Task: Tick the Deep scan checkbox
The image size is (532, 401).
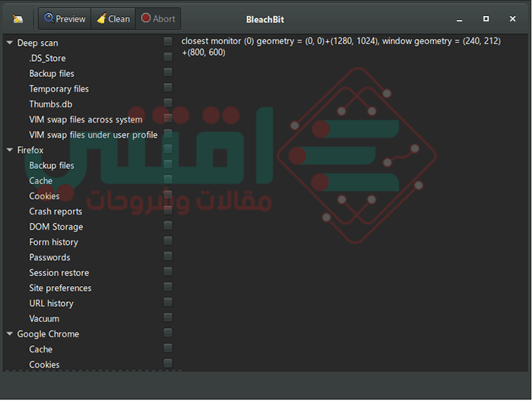Action: click(x=168, y=41)
